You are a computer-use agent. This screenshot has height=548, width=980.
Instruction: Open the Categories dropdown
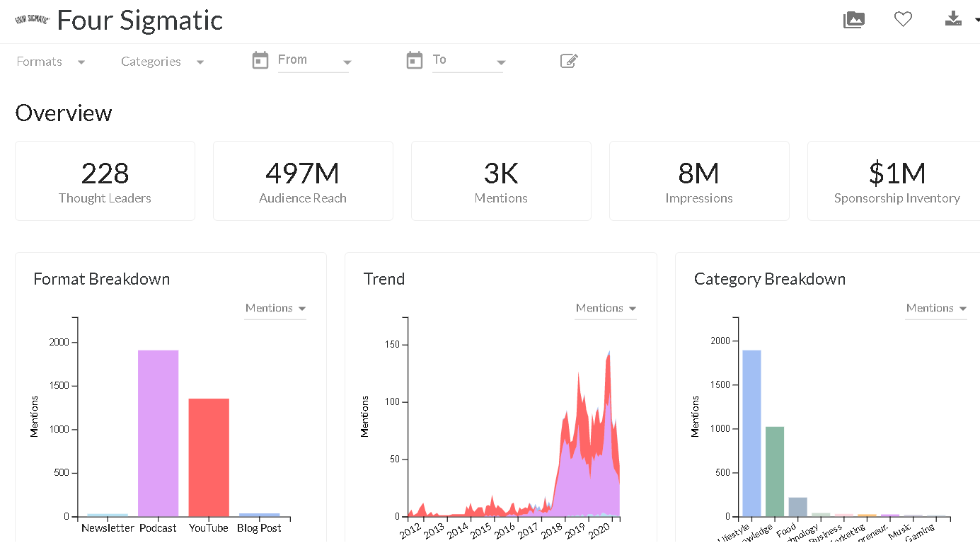(x=163, y=62)
